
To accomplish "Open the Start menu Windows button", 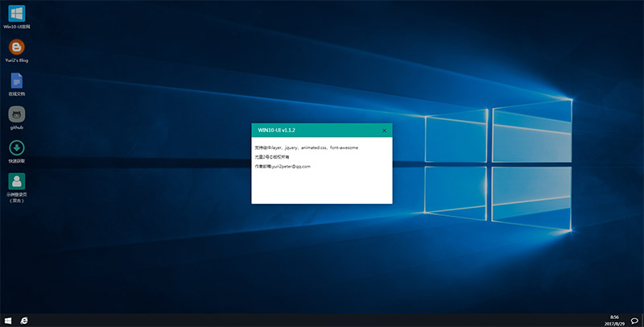I will (8, 320).
